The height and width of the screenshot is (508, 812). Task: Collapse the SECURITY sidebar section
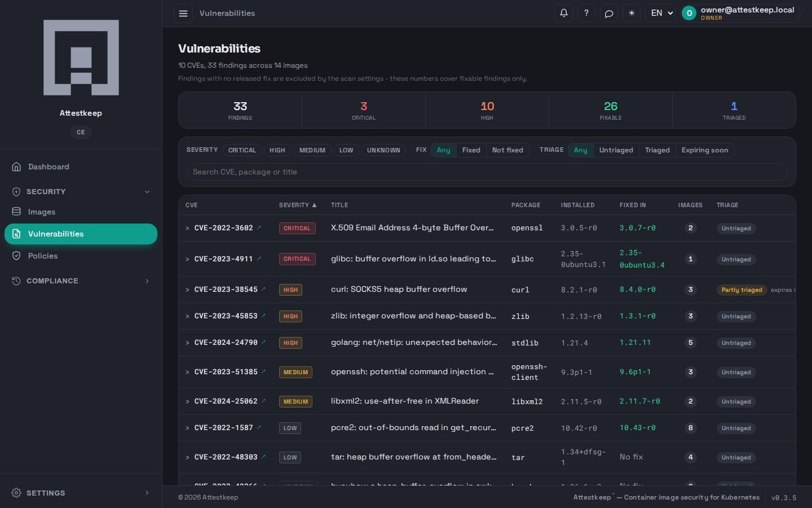tap(81, 191)
